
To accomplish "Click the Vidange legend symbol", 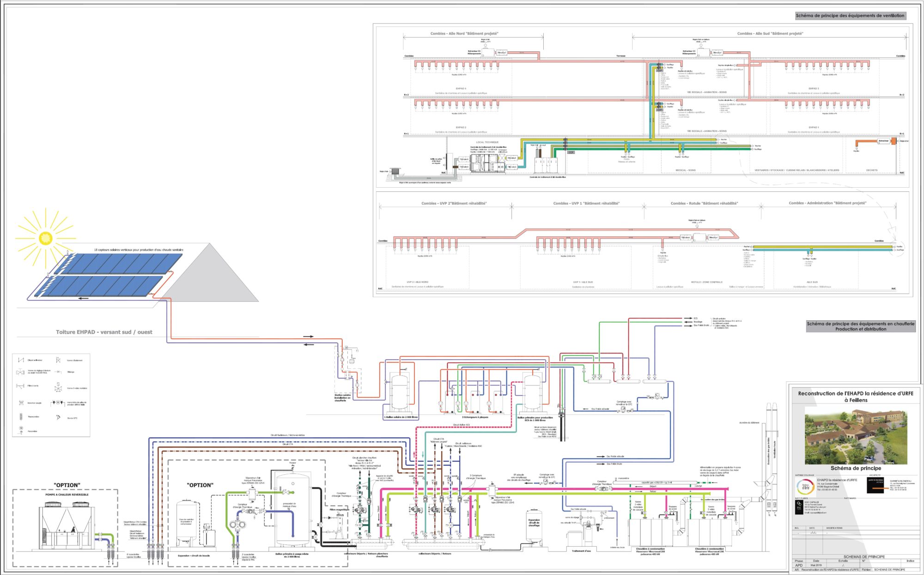I will click(58, 372).
